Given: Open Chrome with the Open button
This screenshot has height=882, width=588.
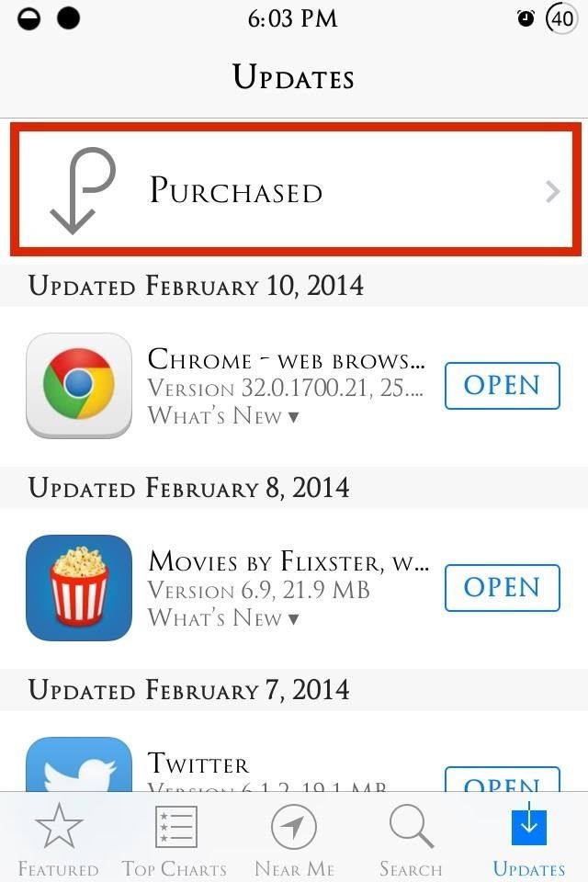Looking at the screenshot, I should (x=502, y=385).
